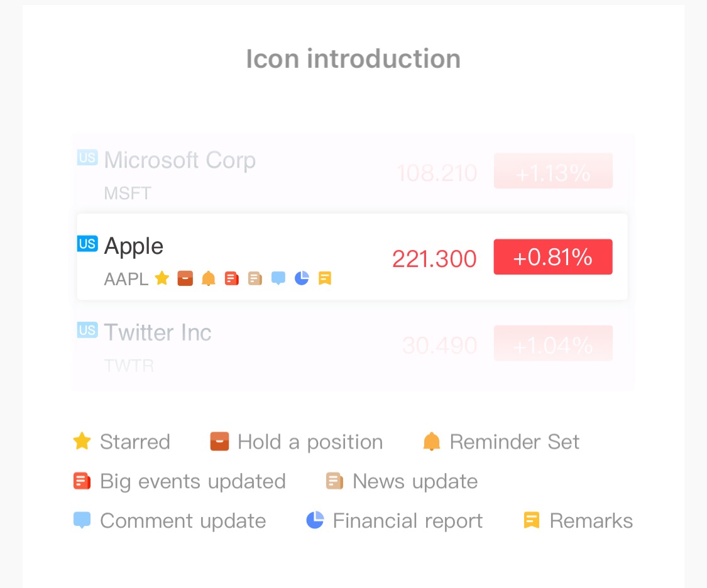
Task: Click the Financial report legend icon
Action: tap(315, 520)
